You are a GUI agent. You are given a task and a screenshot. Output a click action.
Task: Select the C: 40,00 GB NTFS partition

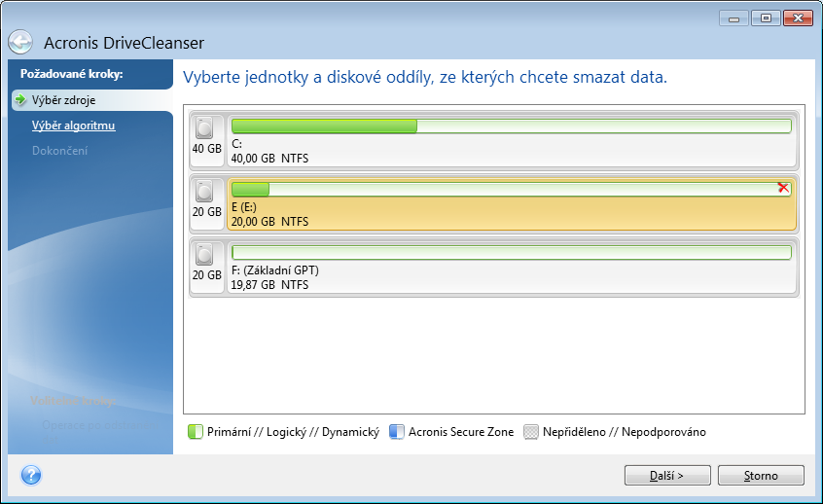tap(512, 141)
